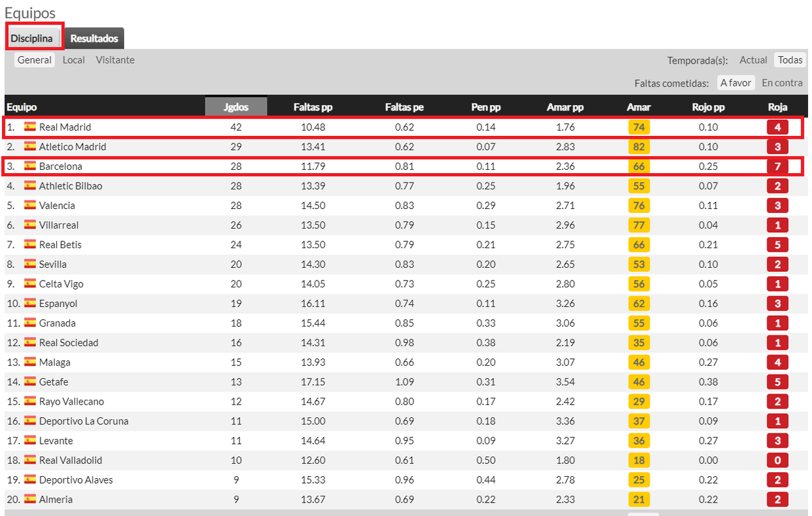Open Atletico Madrid team link

(72, 147)
